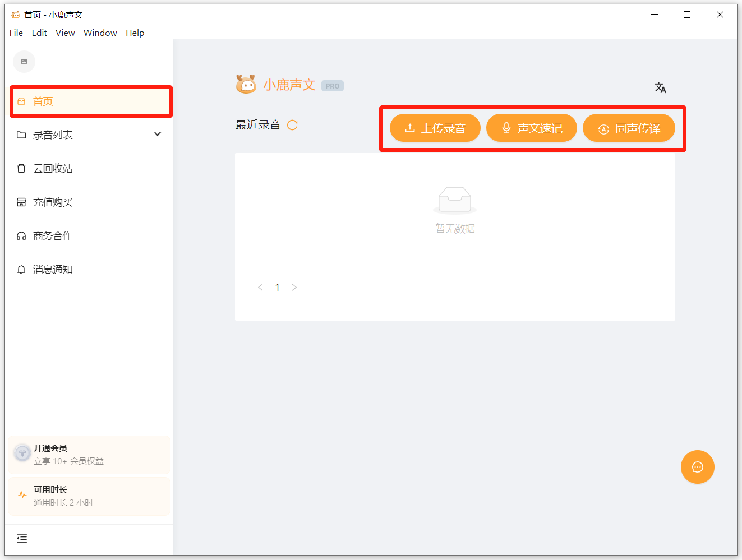Open the 云回收站 cloud recycle bin
Viewport: 742px width, 560px height.
pos(89,168)
